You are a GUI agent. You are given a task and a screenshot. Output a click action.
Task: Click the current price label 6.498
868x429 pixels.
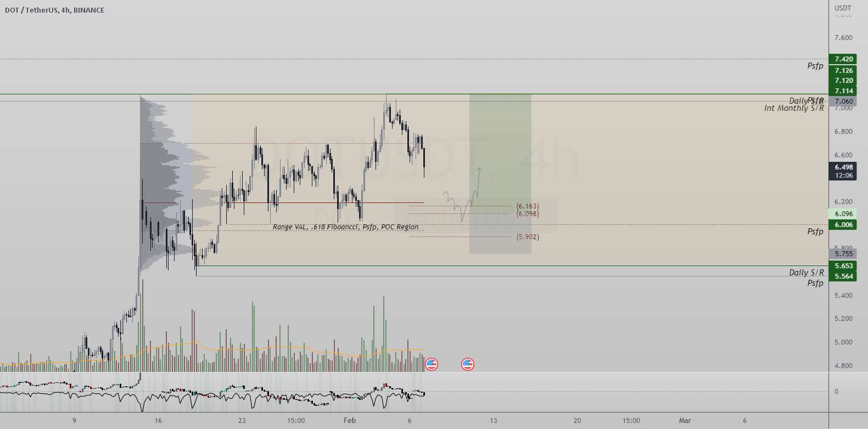click(x=843, y=167)
